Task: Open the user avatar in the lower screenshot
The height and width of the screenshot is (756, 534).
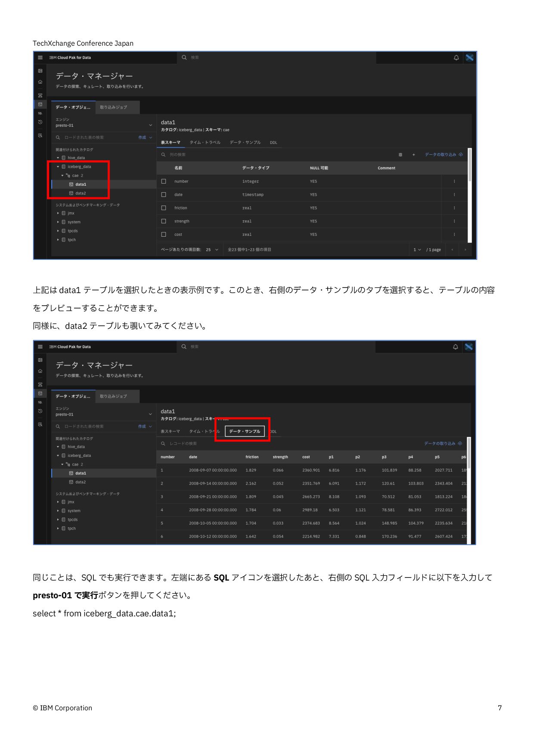Action: [x=469, y=347]
